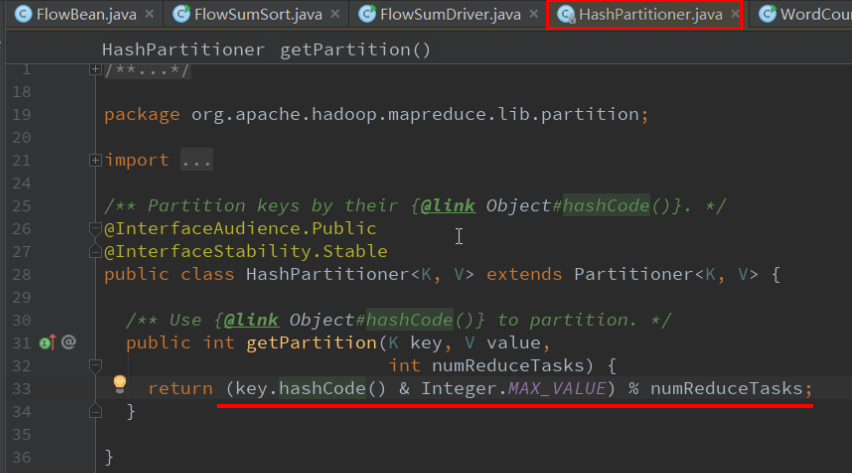Close the FlowSumSort.java tab
Image resolution: width=852 pixels, height=473 pixels.
tap(335, 14)
